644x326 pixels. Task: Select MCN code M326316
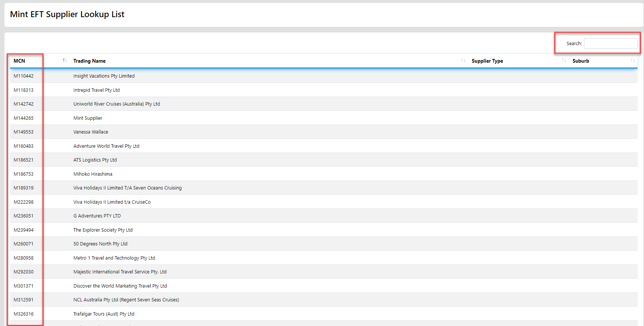click(x=23, y=314)
